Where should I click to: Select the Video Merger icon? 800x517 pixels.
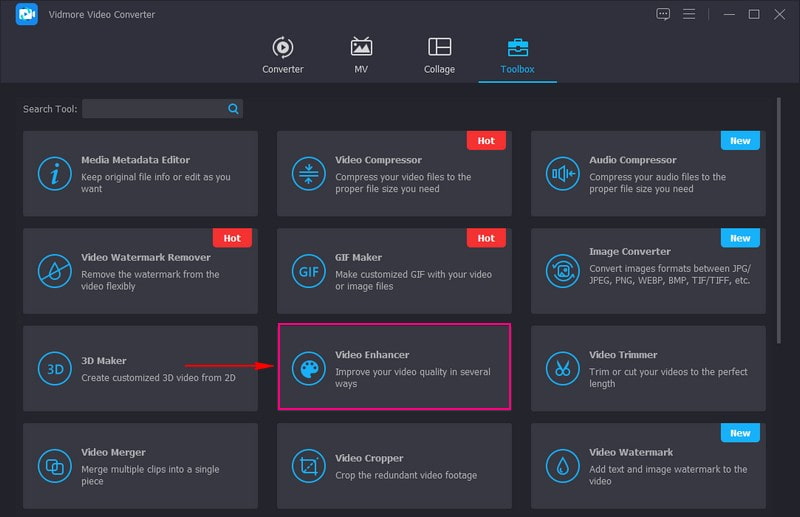click(x=54, y=465)
